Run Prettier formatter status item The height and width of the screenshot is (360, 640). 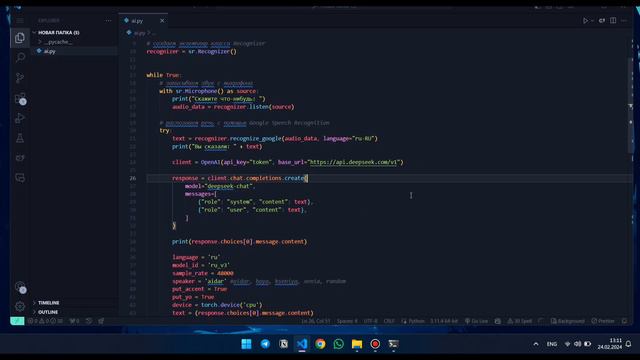tap(603, 321)
